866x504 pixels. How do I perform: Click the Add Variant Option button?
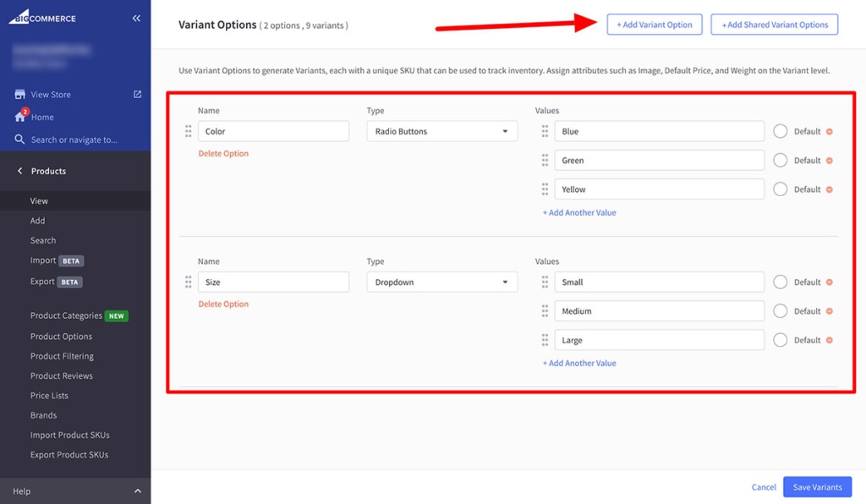point(655,24)
